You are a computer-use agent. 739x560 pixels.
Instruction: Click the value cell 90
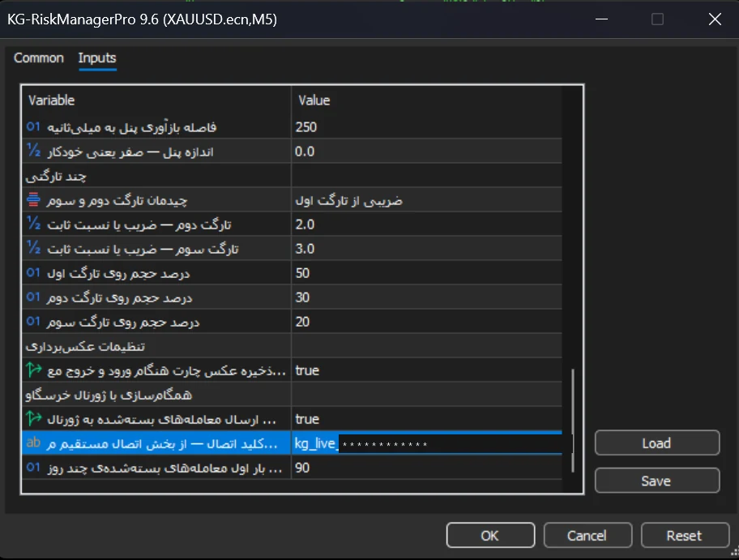pos(427,468)
